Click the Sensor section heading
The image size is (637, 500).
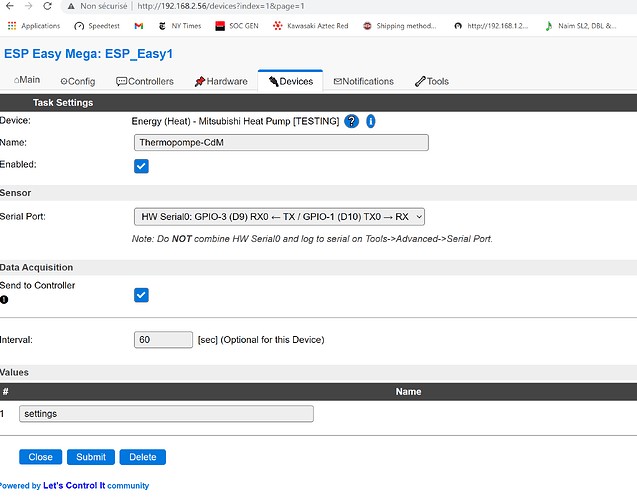tap(15, 193)
